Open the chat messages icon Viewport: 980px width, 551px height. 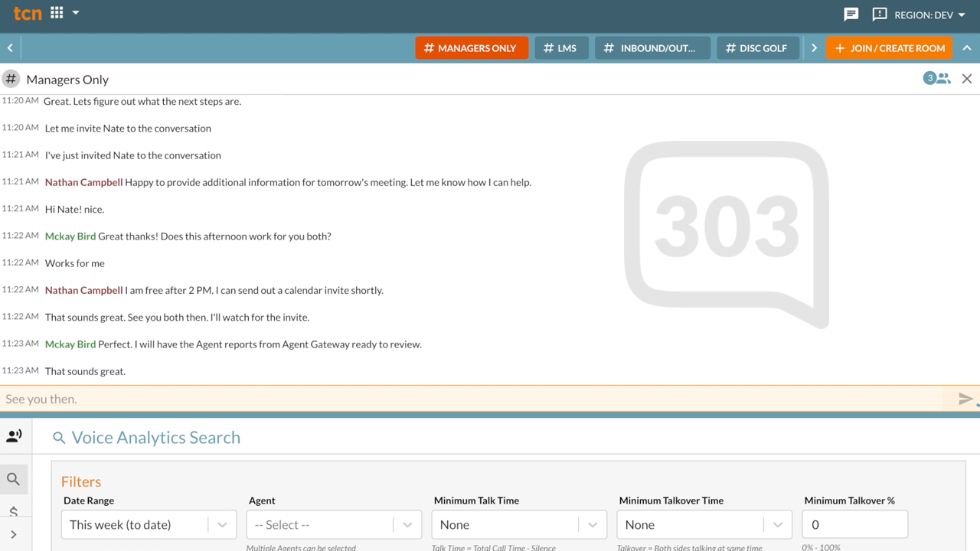851,15
